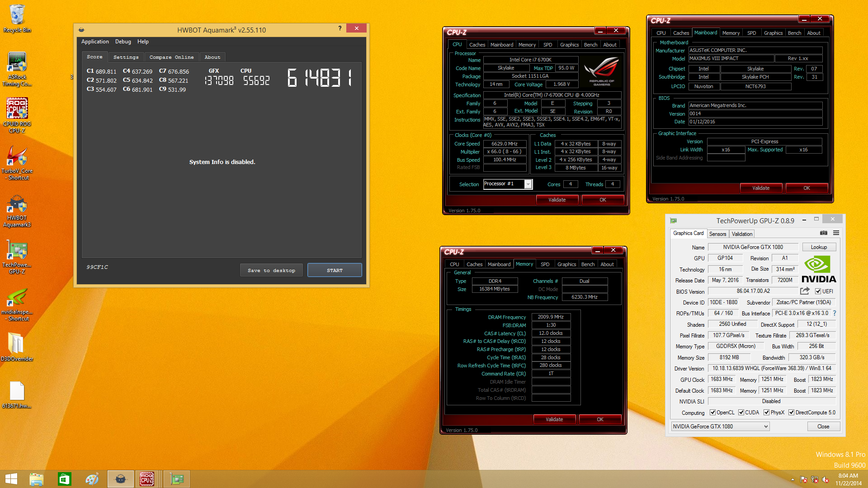Click Validate in the CPU-Z processor window
This screenshot has width=868, height=488.
(x=557, y=200)
